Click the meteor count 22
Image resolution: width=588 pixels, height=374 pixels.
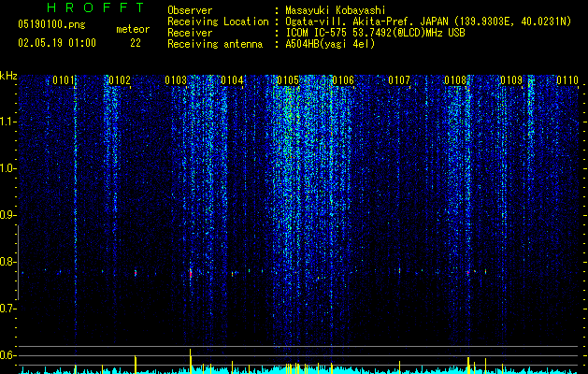[x=136, y=43]
